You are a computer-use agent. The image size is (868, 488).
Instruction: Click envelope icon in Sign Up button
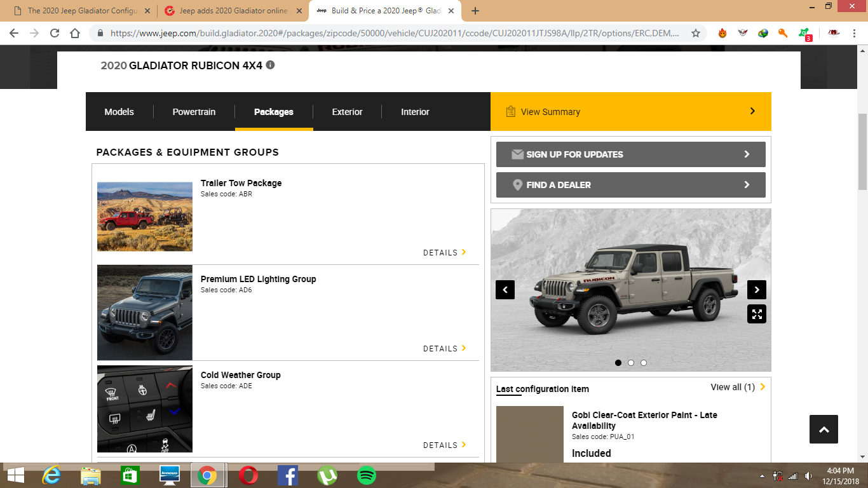tap(517, 154)
